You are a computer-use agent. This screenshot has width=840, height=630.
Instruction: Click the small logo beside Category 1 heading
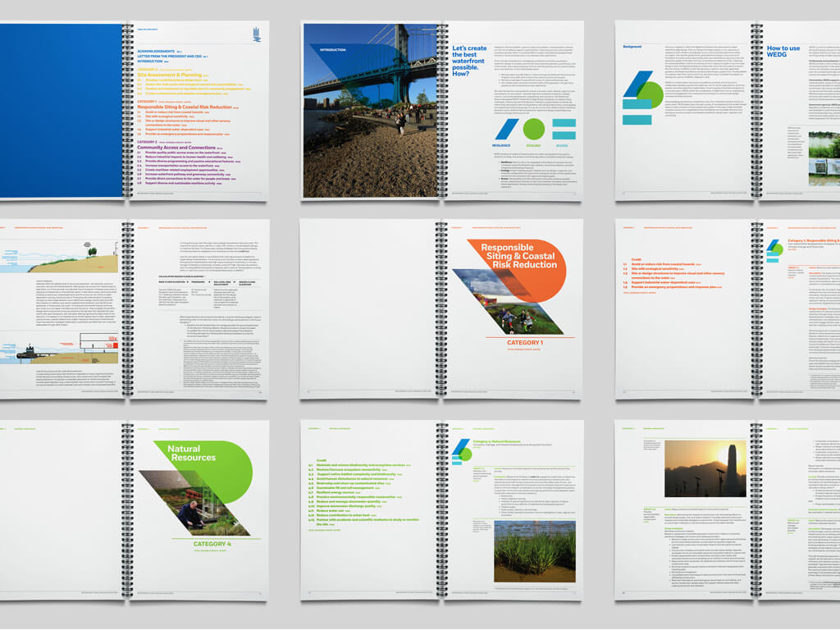(774, 251)
